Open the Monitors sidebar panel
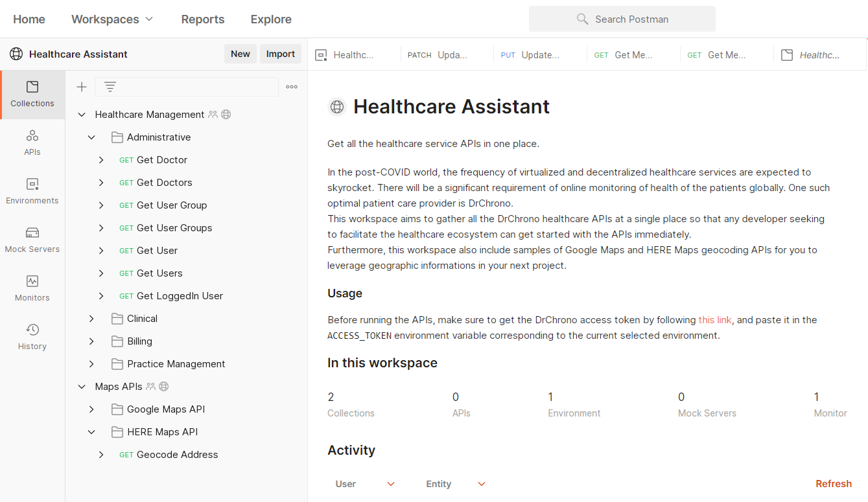This screenshot has height=502, width=868. point(32,289)
